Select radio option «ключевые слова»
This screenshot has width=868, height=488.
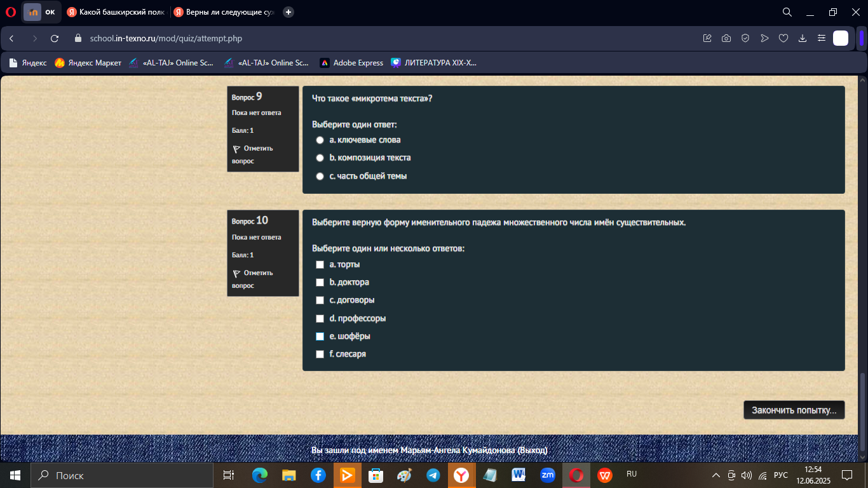point(320,140)
